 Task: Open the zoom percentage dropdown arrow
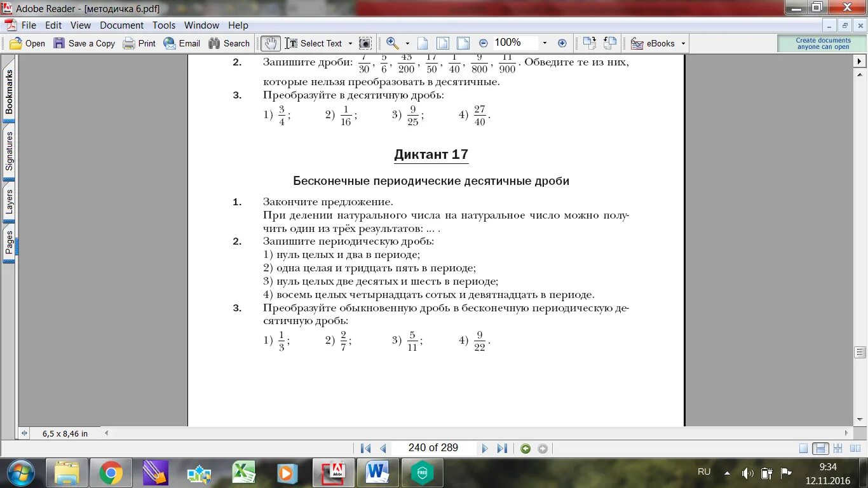click(545, 43)
